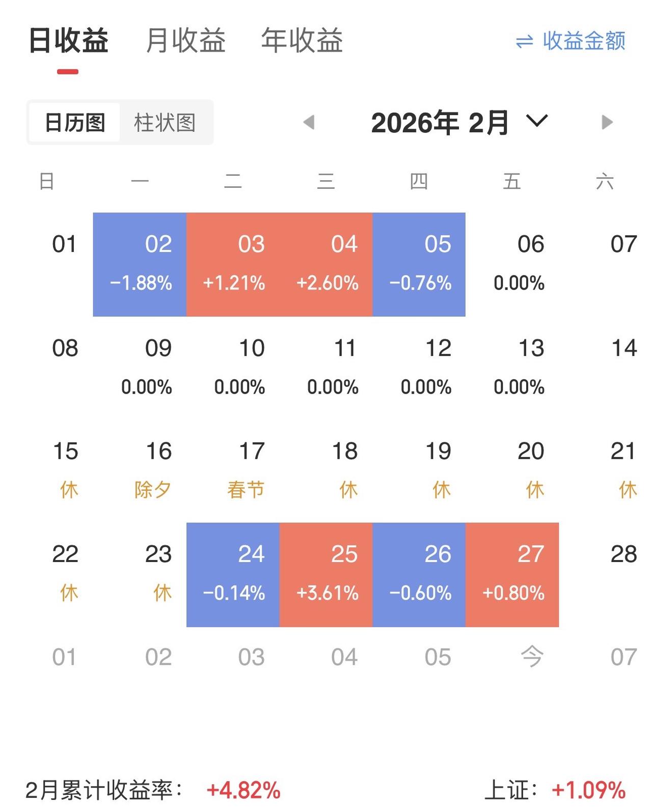
Task: Tap 2月累计收益率 +4.82% value
Action: (x=243, y=791)
